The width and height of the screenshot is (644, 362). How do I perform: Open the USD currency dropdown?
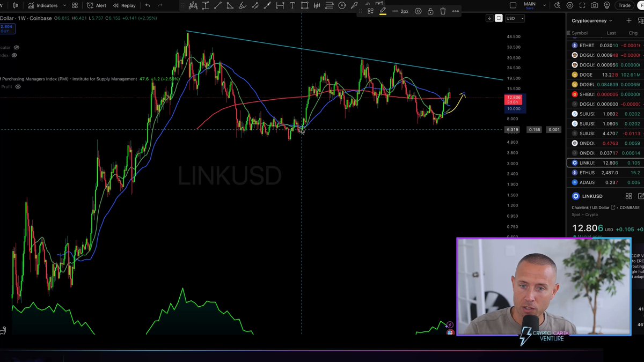pyautogui.click(x=515, y=18)
